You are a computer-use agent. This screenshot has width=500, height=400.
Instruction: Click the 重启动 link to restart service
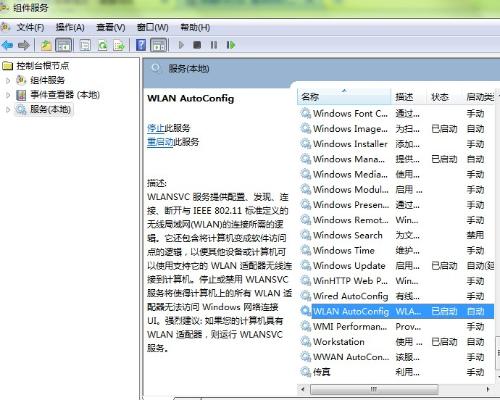(160, 142)
